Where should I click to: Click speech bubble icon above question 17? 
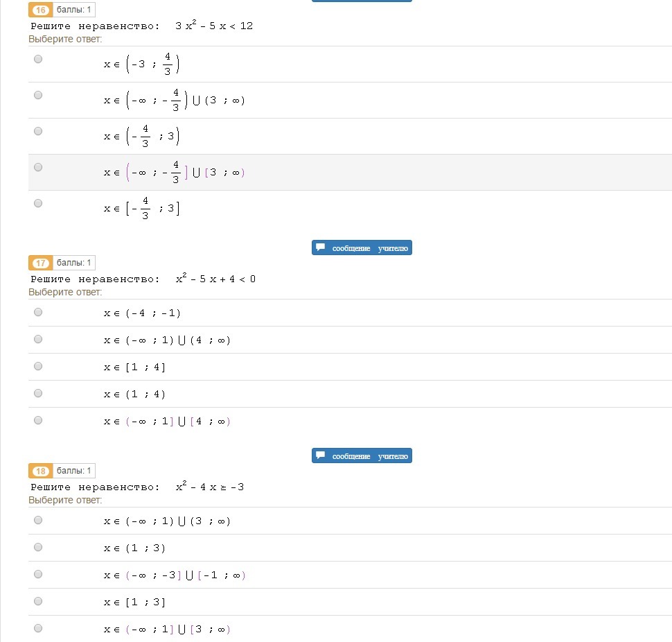(320, 248)
